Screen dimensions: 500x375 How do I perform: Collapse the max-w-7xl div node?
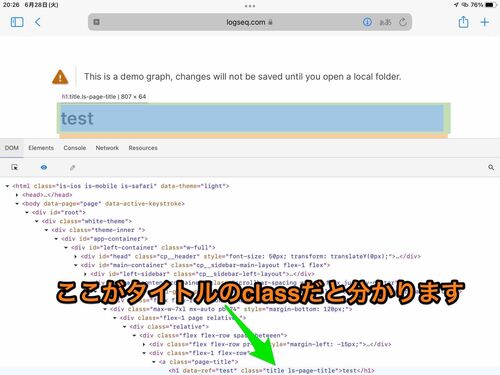coord(105,309)
